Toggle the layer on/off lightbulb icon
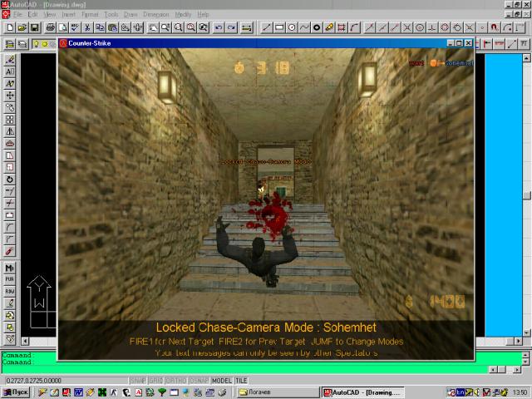The width and height of the screenshot is (532, 399). tap(36, 44)
